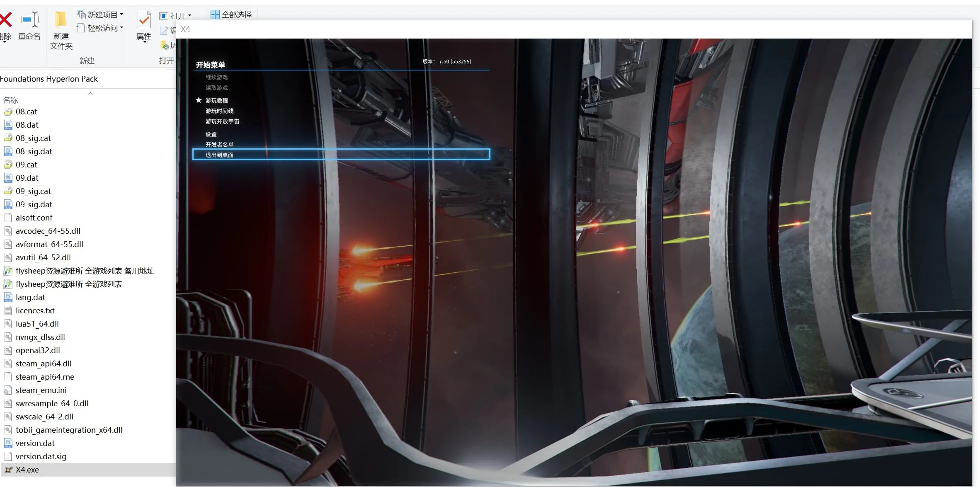Open 设置 in the game menu

pos(211,134)
